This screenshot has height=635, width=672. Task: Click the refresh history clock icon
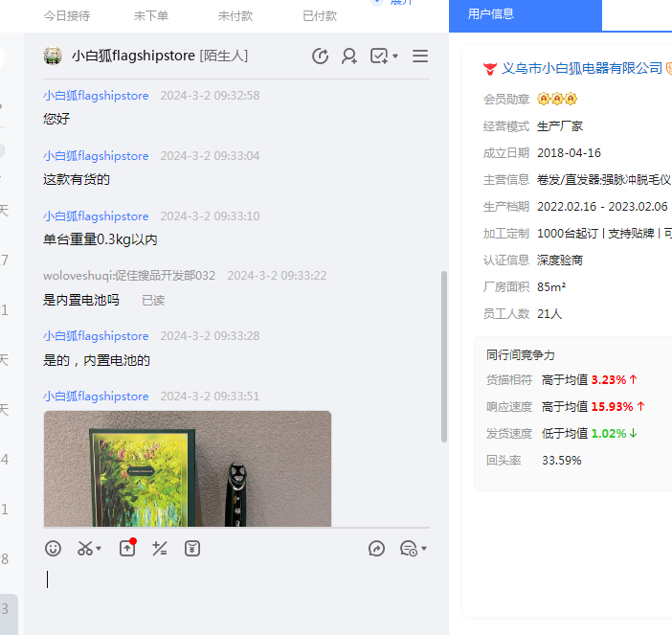[x=320, y=57]
